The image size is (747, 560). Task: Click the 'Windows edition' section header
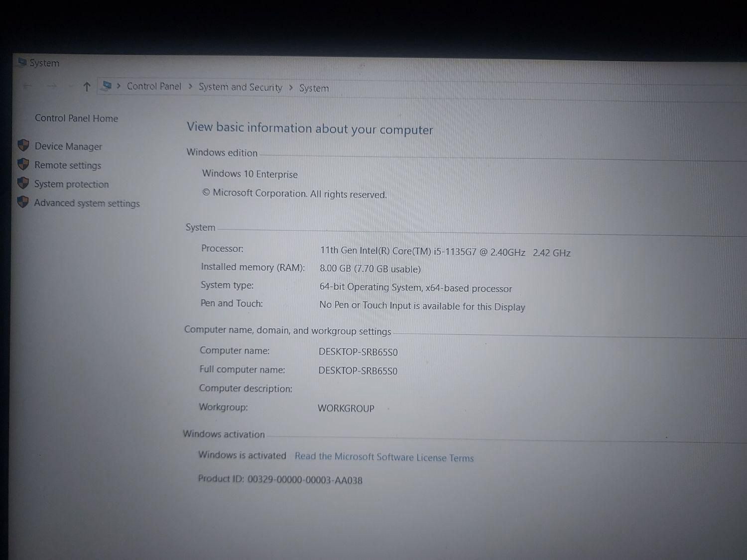(x=222, y=153)
